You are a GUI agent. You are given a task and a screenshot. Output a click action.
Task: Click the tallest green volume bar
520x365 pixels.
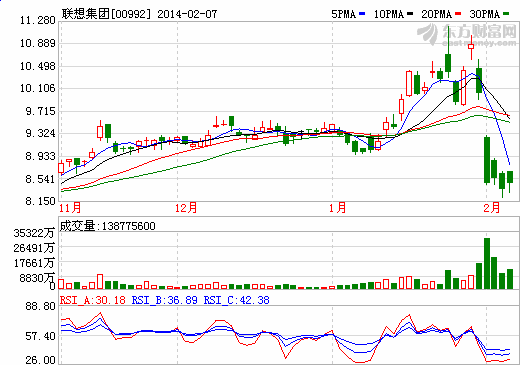pyautogui.click(x=487, y=263)
